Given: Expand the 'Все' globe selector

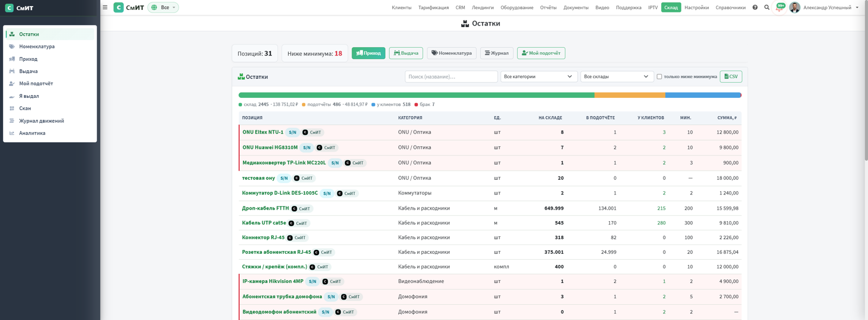Looking at the screenshot, I should 163,8.
